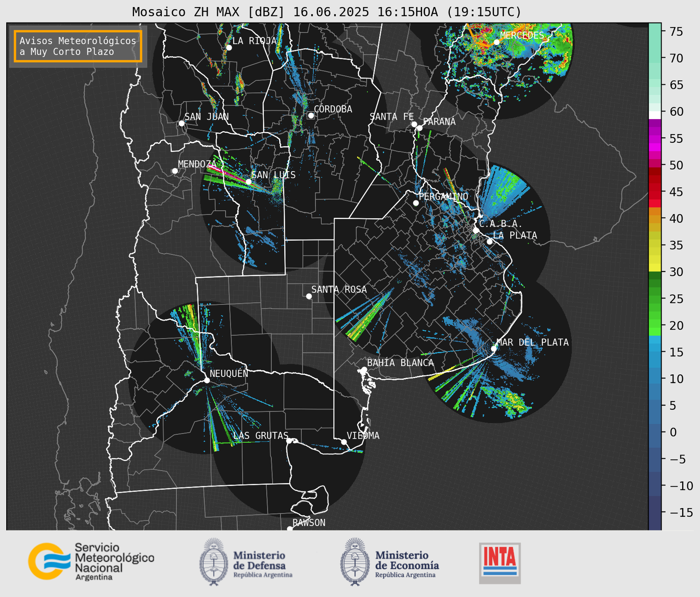Click the LAS GRUTAS text label

click(x=261, y=436)
